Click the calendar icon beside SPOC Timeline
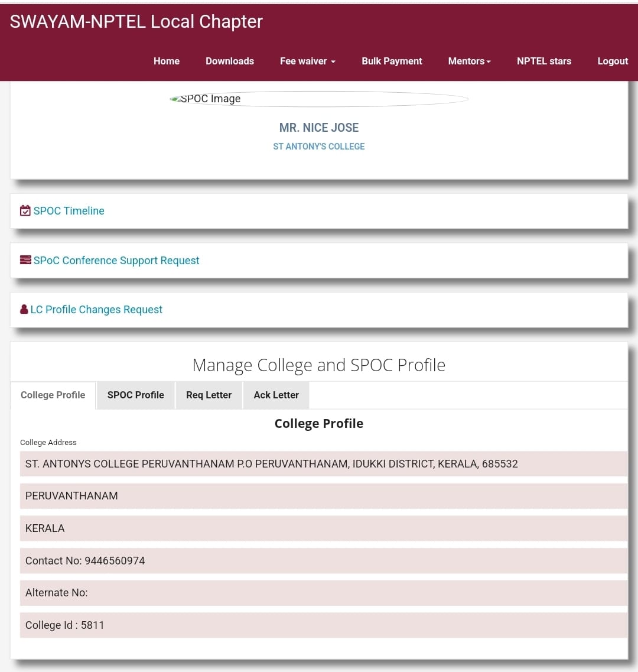638x672 pixels. 25,211
